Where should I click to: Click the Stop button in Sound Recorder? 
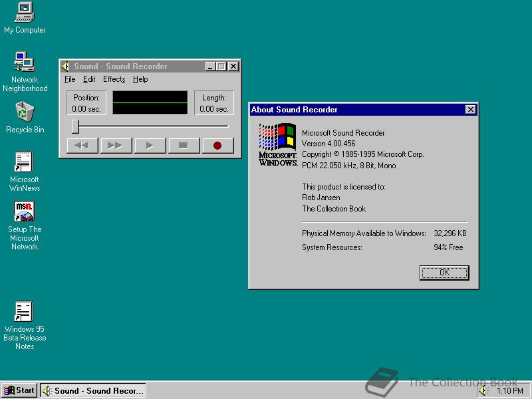[184, 146]
